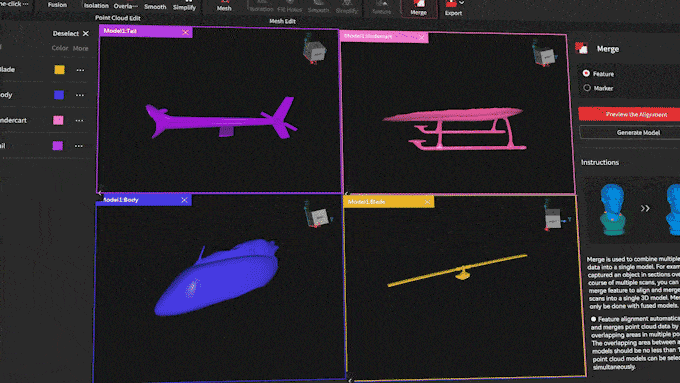Select the Feature alignment radio button
Image resolution: width=680 pixels, height=383 pixels.
(x=586, y=73)
